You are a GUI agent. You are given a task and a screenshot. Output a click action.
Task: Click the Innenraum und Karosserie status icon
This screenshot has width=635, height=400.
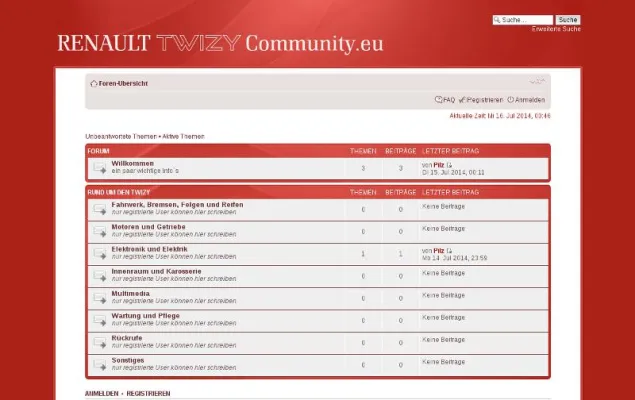click(x=99, y=276)
